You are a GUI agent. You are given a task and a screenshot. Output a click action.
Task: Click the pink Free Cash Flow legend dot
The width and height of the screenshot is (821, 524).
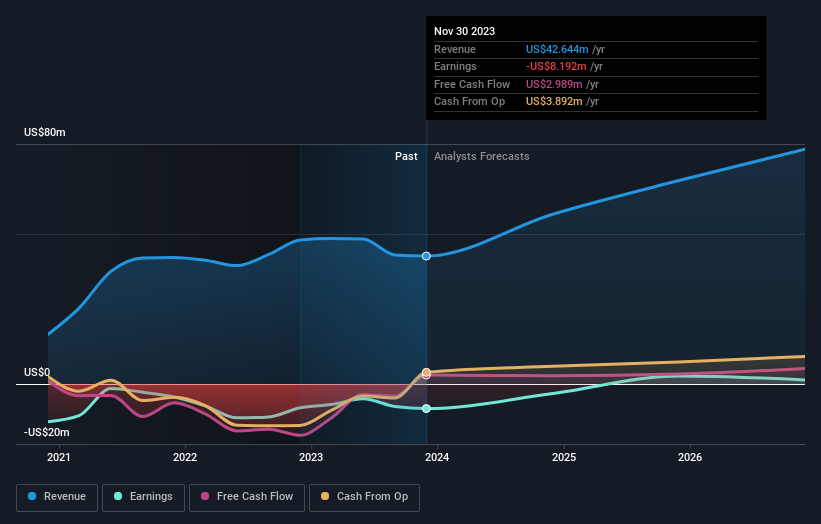(x=205, y=496)
